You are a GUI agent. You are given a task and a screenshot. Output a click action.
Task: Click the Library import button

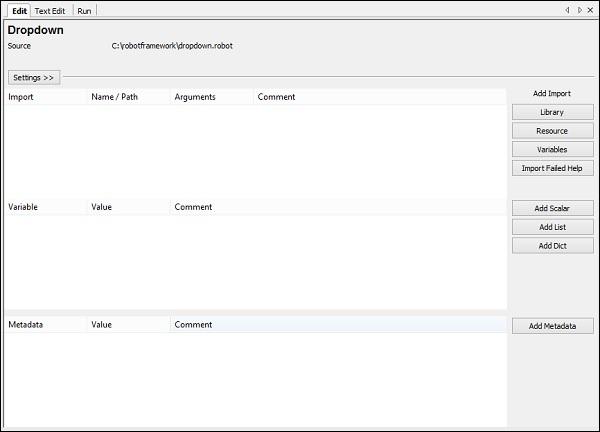point(553,112)
